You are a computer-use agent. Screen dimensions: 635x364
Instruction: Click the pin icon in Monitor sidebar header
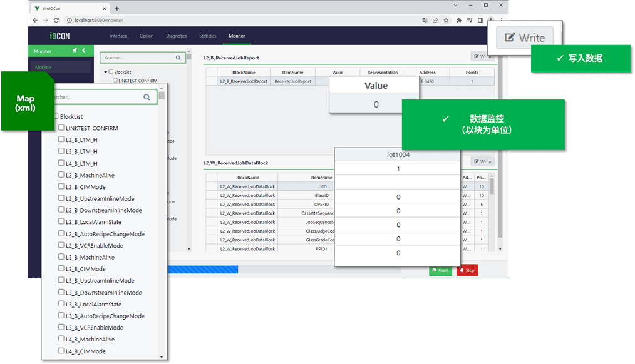coord(75,51)
